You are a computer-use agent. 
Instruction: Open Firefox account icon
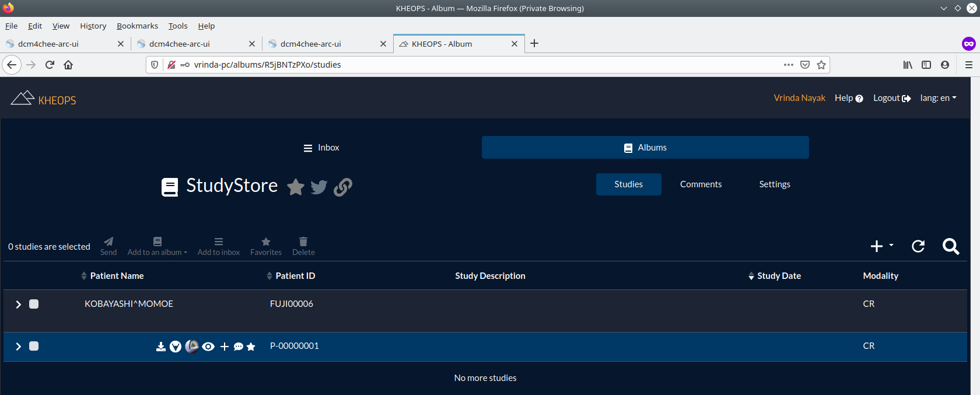(945, 65)
